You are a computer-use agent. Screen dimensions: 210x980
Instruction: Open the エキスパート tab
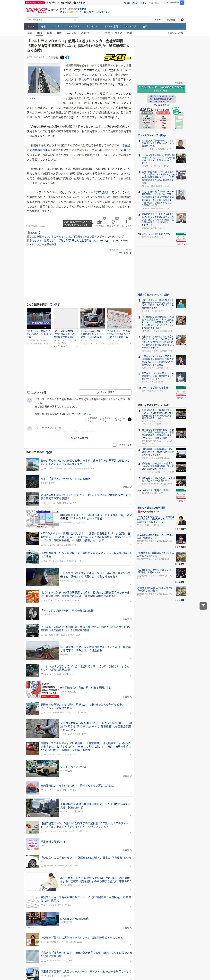[72, 26]
